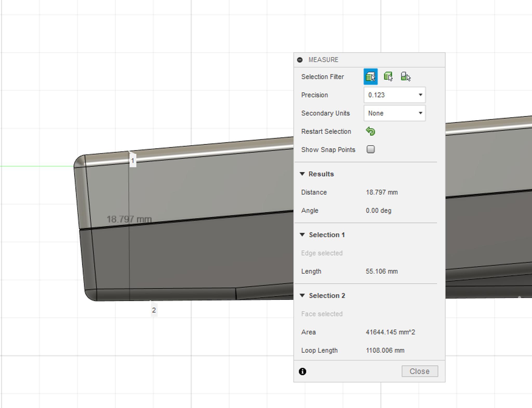Viewport: 532px width, 408px height.
Task: Select the face/edge/vertex selection filter icon
Action: pos(370,77)
